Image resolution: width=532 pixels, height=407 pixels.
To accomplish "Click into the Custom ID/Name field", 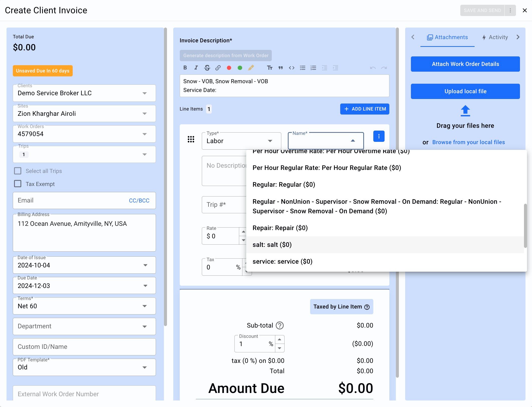I will [x=84, y=347].
